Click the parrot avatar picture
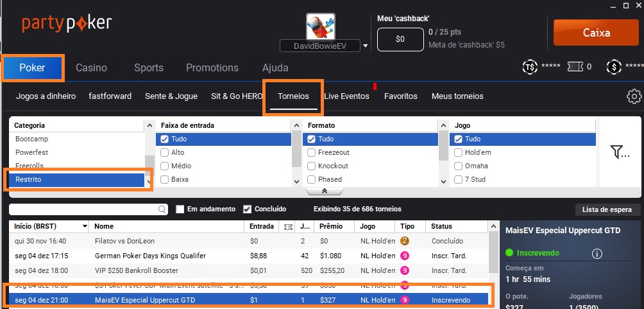 (321, 26)
